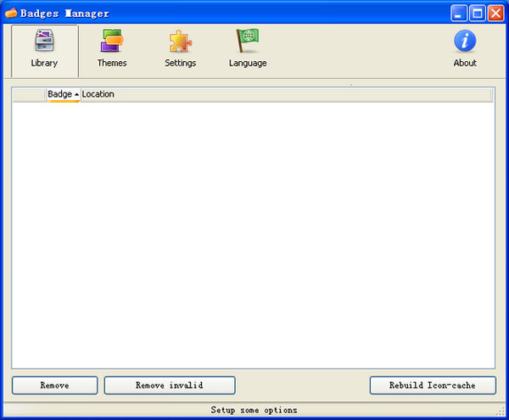This screenshot has height=420, width=509.
Task: Click the Remove button
Action: (x=55, y=385)
